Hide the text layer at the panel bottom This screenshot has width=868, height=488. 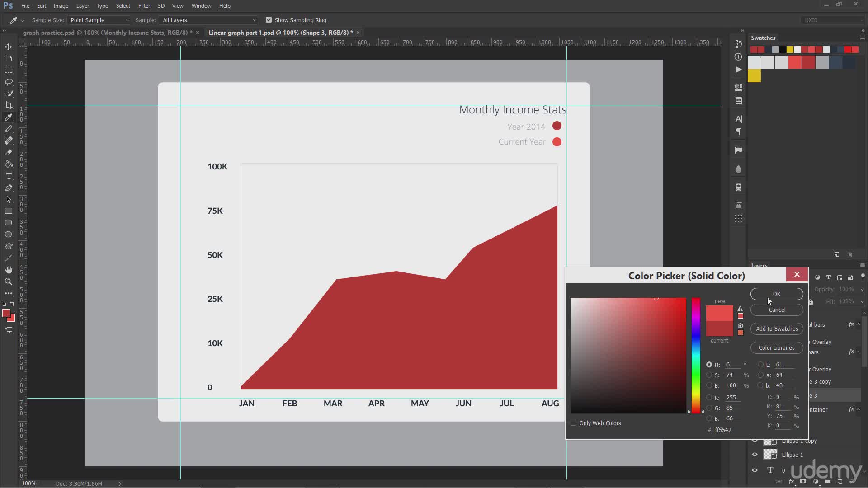(755, 470)
